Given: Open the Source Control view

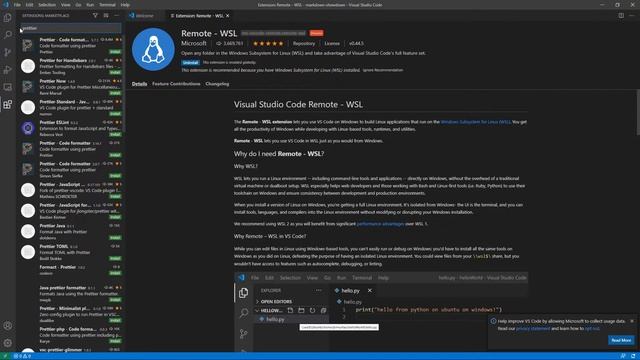Looking at the screenshot, I should [x=7, y=52].
